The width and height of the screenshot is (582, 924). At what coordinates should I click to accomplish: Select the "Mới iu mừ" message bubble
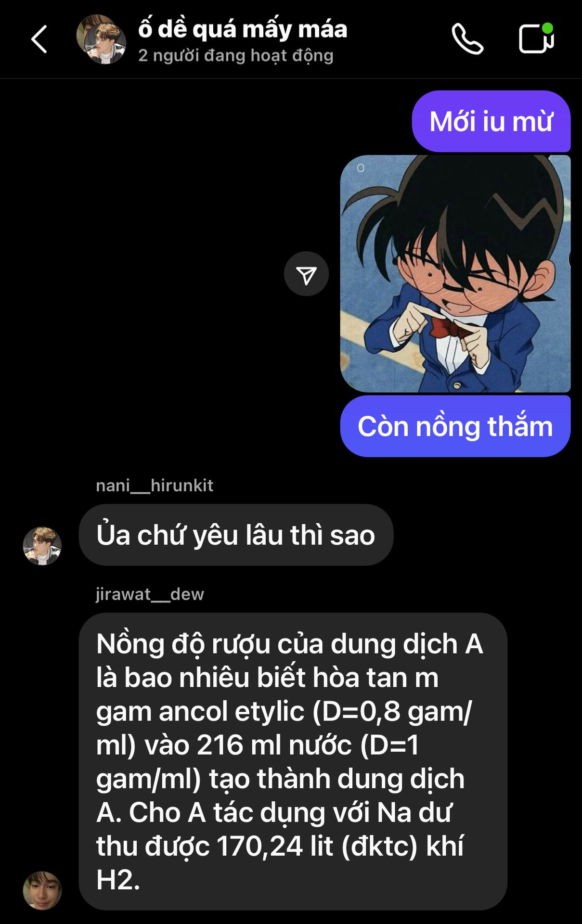(x=491, y=121)
